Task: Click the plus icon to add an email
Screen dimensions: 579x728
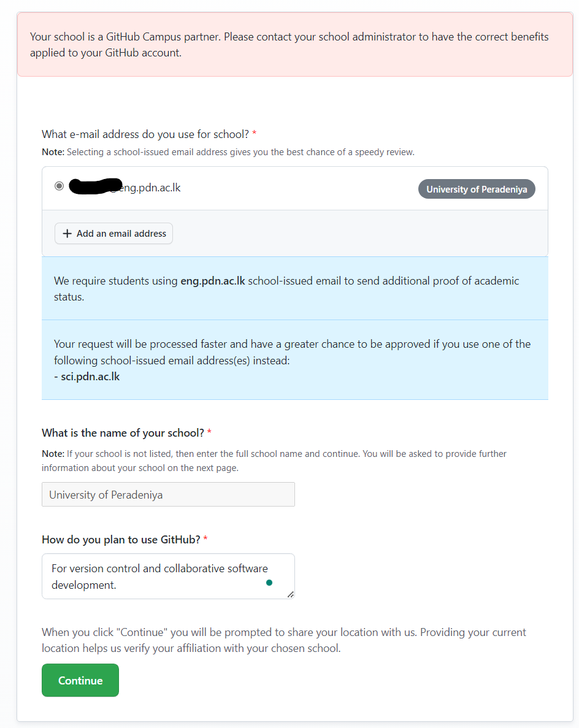Action: point(67,233)
